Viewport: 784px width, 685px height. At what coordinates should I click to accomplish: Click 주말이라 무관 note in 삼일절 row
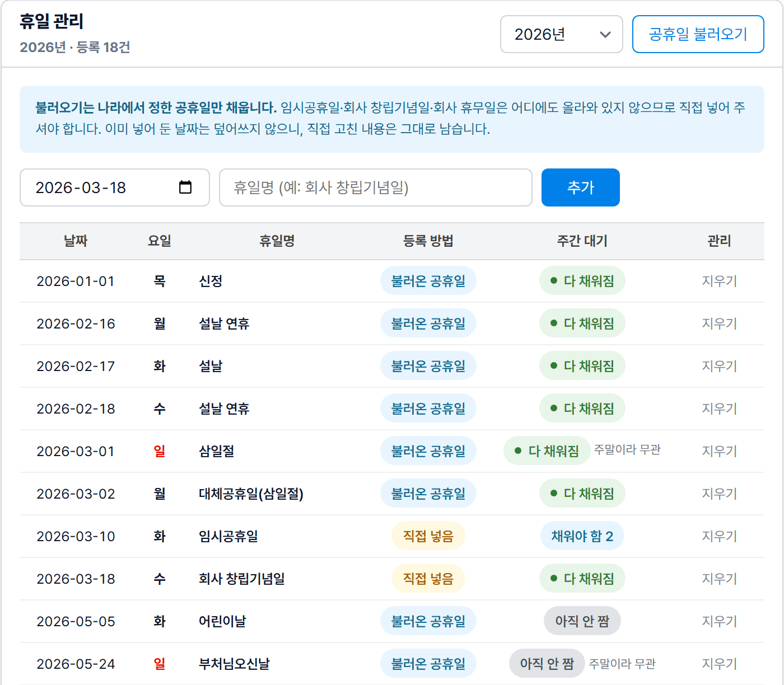pyautogui.click(x=627, y=449)
